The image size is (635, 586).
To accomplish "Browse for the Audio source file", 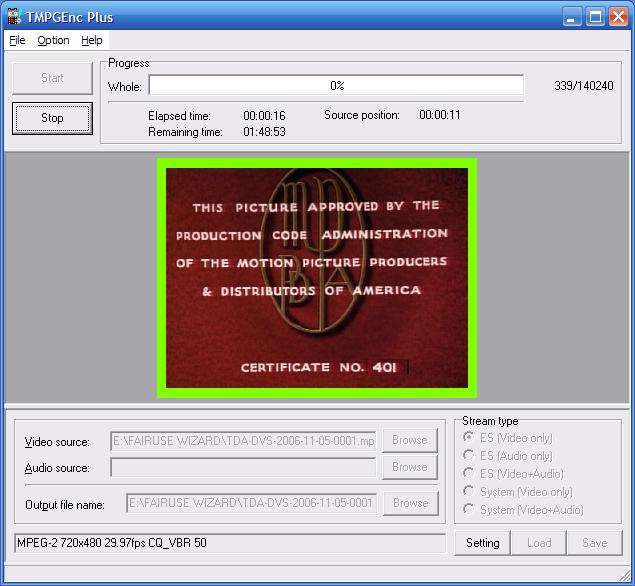I will click(410, 467).
